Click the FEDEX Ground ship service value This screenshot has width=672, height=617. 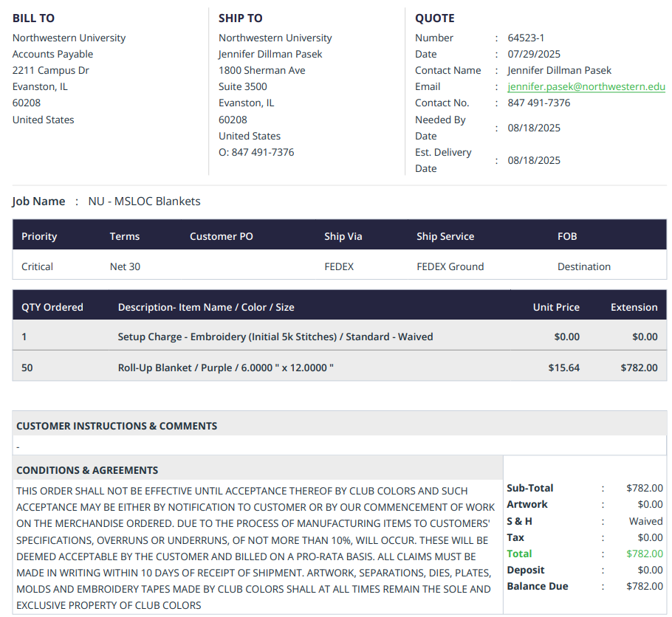point(450,266)
